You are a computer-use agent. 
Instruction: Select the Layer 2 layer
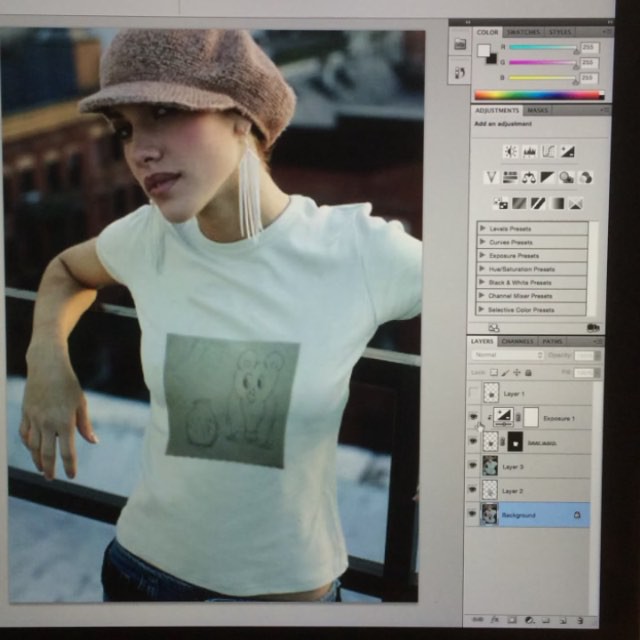[530, 491]
